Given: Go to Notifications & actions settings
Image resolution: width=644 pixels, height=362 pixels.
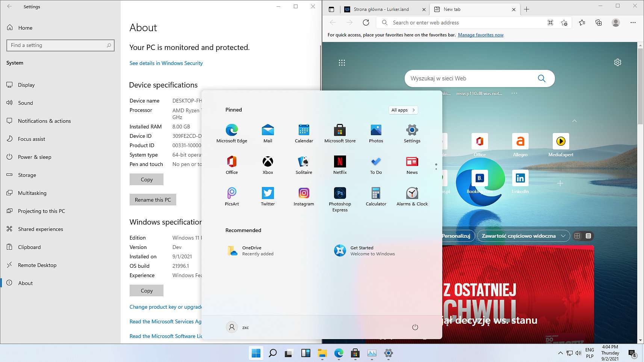Looking at the screenshot, I should (x=60, y=121).
